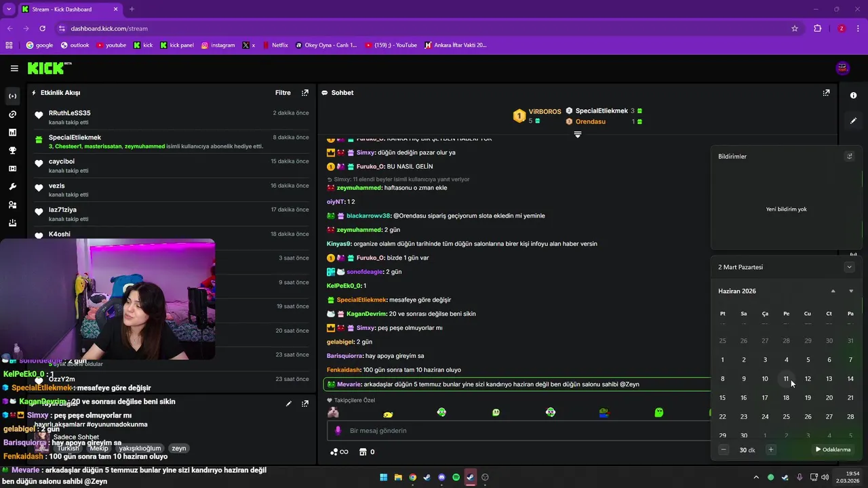Click Haziran 2026 month header
The image size is (868, 488).
pos(737,291)
